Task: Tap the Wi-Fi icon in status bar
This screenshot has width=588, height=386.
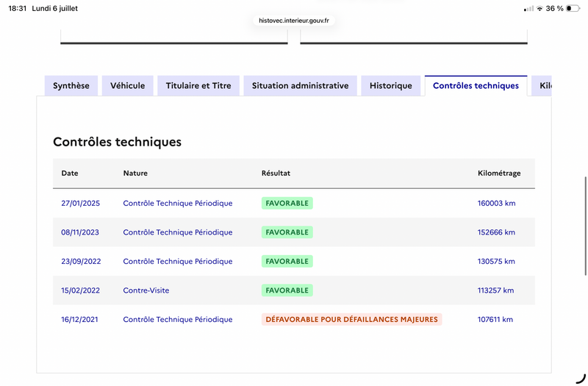Action: tap(539, 8)
